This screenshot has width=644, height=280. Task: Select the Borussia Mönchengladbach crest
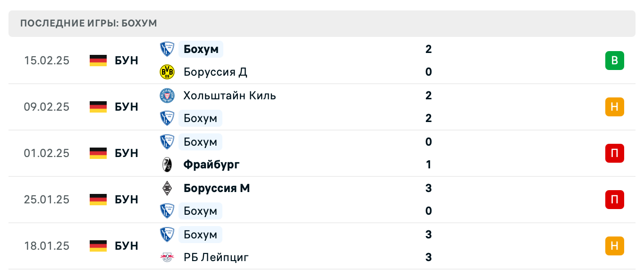[x=167, y=188]
